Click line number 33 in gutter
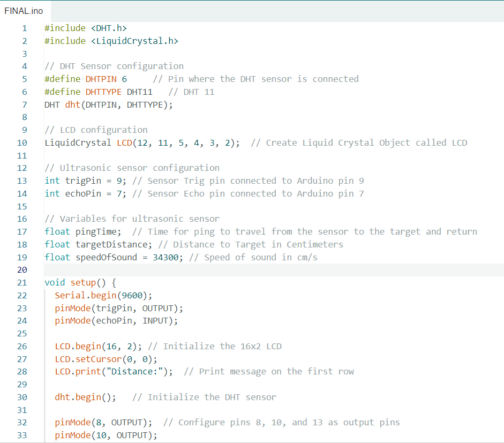This screenshot has width=504, height=443. 22,436
